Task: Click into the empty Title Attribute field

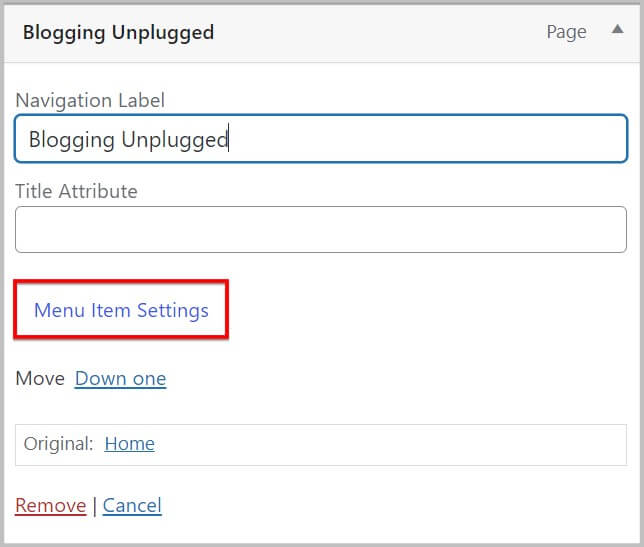Action: [x=320, y=230]
